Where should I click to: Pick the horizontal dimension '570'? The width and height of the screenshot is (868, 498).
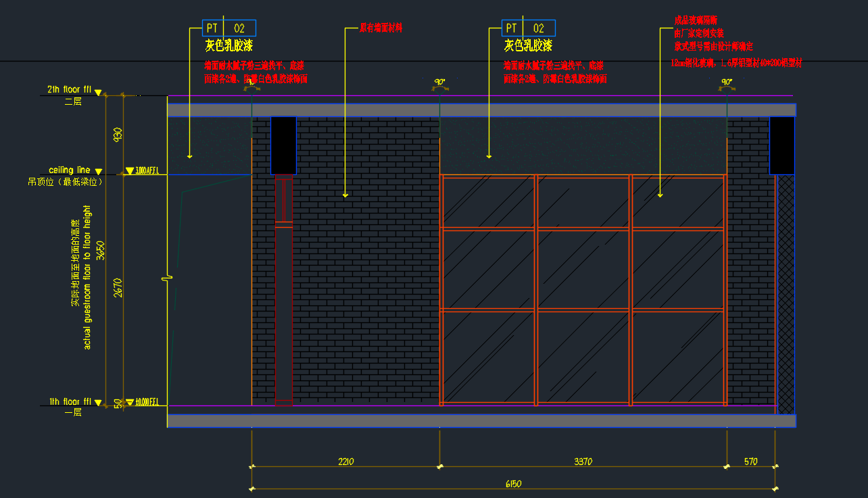[751, 462]
